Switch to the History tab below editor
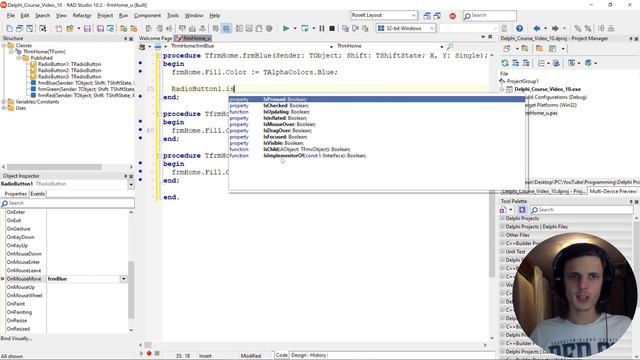The height and width of the screenshot is (360, 640). (318, 355)
